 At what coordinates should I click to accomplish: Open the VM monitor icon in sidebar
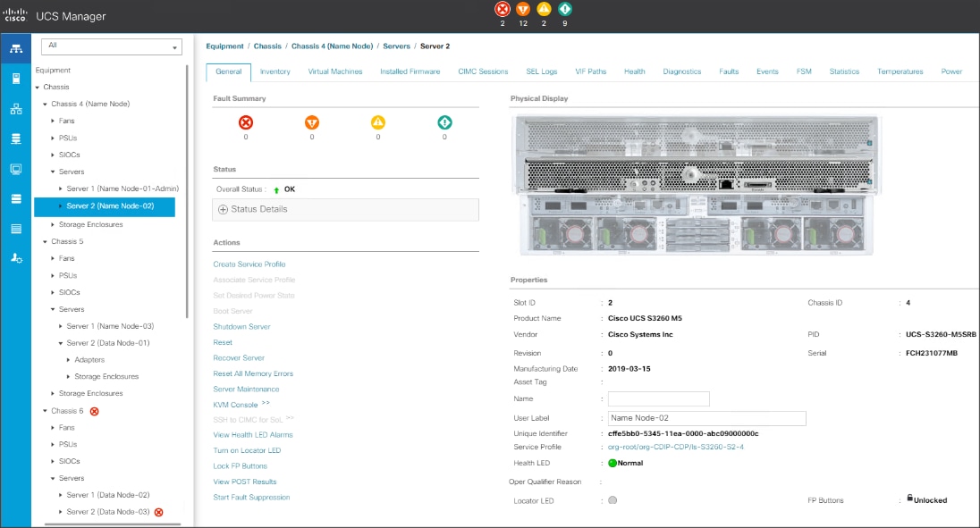(16, 169)
